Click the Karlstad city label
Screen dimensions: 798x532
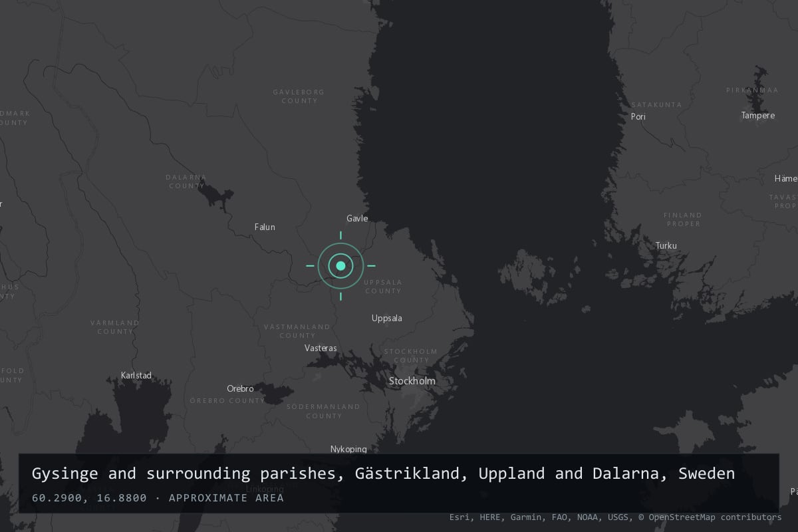pyautogui.click(x=136, y=375)
